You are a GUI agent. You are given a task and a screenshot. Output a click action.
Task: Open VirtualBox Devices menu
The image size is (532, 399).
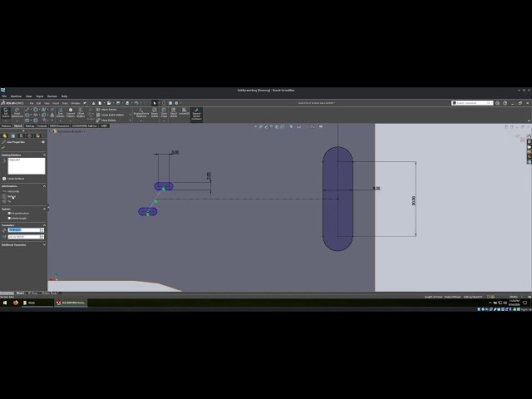[52, 96]
